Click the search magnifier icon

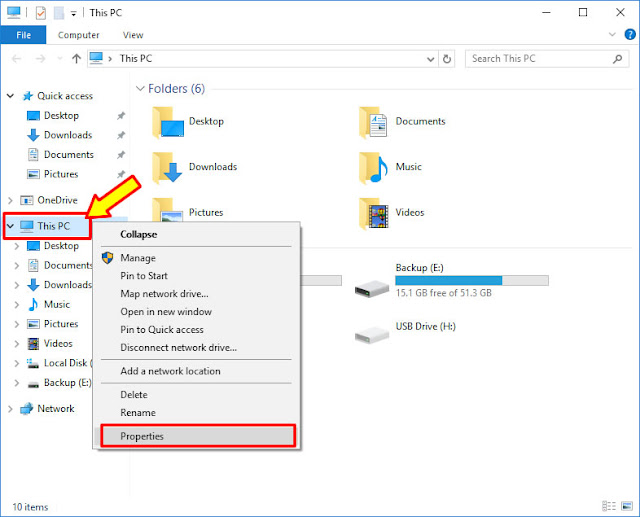(x=617, y=59)
